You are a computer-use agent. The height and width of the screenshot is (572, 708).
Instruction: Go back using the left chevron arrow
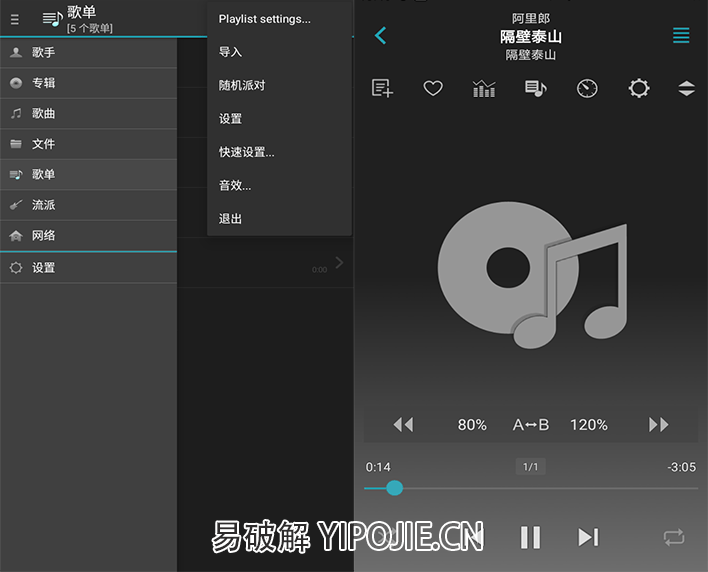pyautogui.click(x=380, y=36)
